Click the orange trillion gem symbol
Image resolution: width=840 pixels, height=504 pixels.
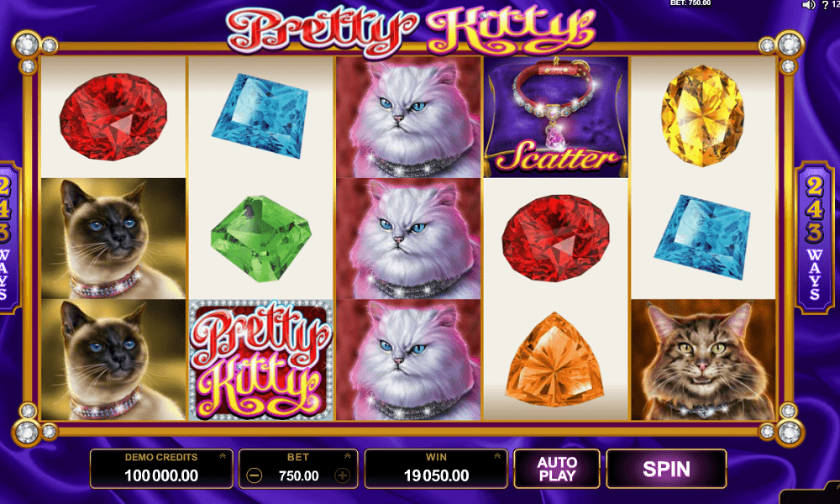tap(554, 359)
